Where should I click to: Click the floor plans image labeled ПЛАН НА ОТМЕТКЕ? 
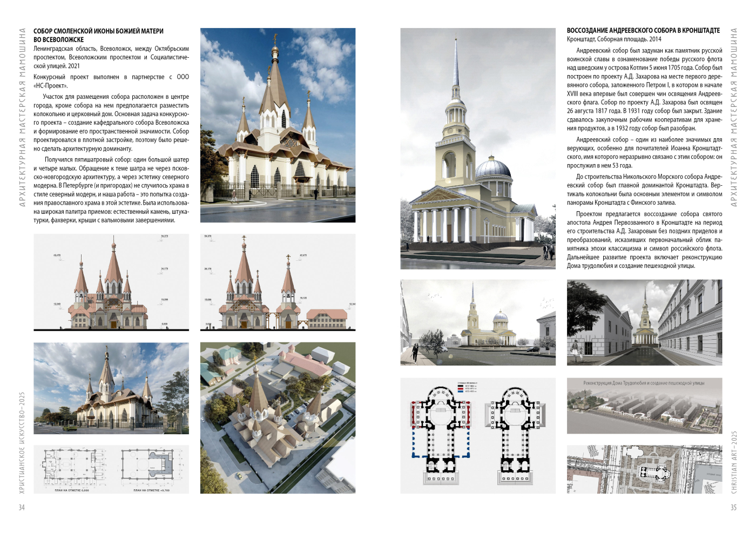[x=111, y=469]
